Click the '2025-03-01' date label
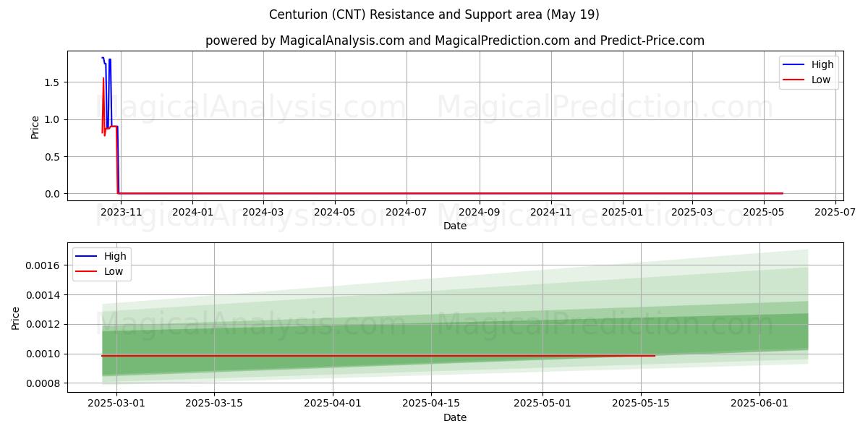 coord(117,404)
